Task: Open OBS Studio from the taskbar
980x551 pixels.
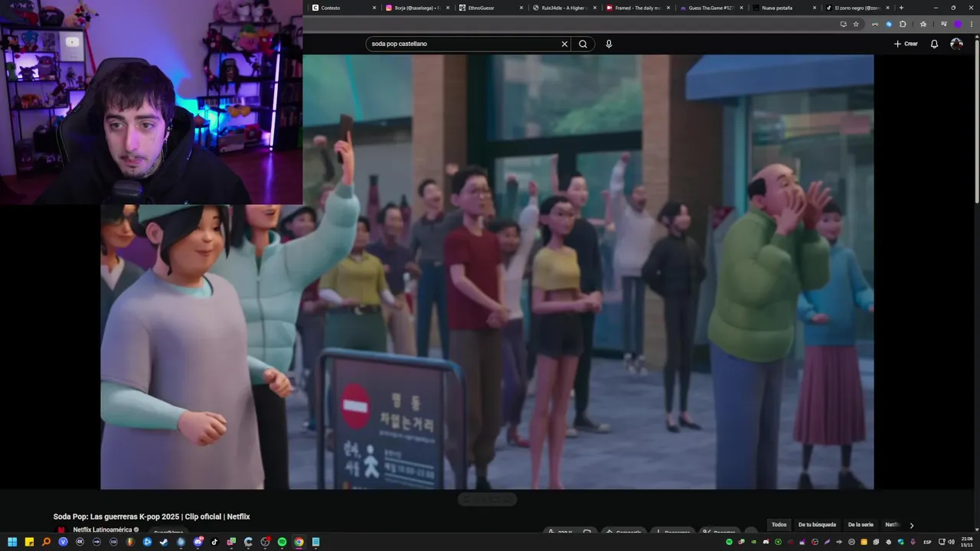Action: pyautogui.click(x=265, y=542)
